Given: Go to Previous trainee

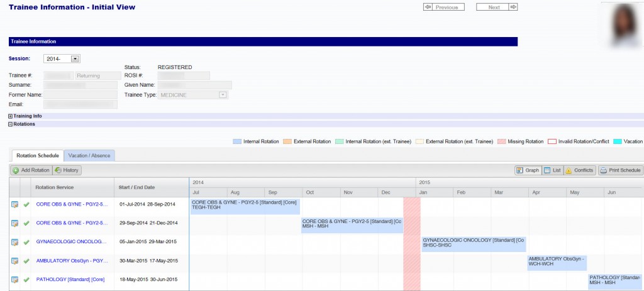Looking at the screenshot, I should point(444,8).
